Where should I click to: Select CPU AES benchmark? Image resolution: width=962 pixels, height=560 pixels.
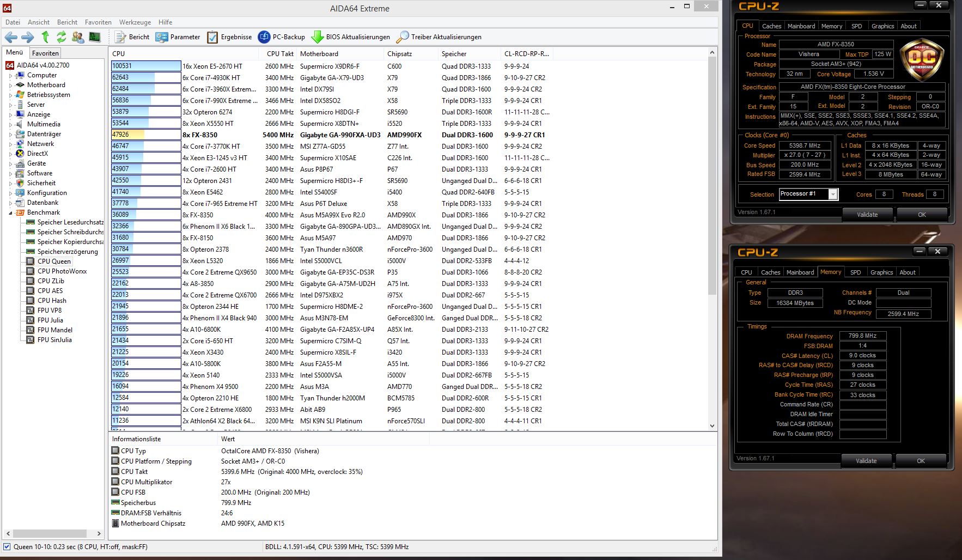pyautogui.click(x=50, y=290)
